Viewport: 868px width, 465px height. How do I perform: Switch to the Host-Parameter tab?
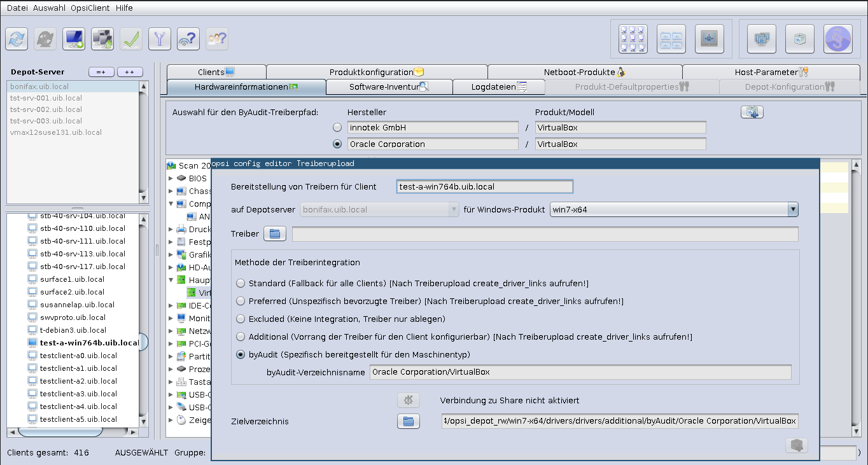pos(771,72)
